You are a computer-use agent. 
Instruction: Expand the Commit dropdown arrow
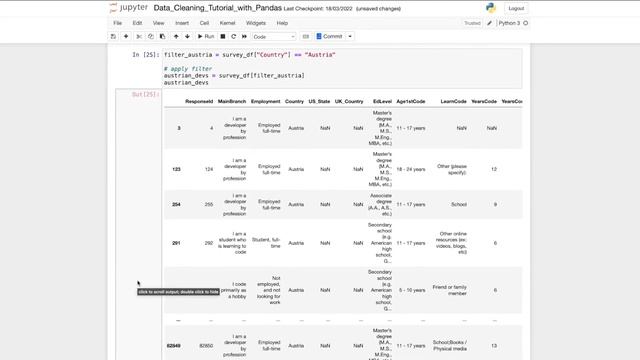[350, 36]
